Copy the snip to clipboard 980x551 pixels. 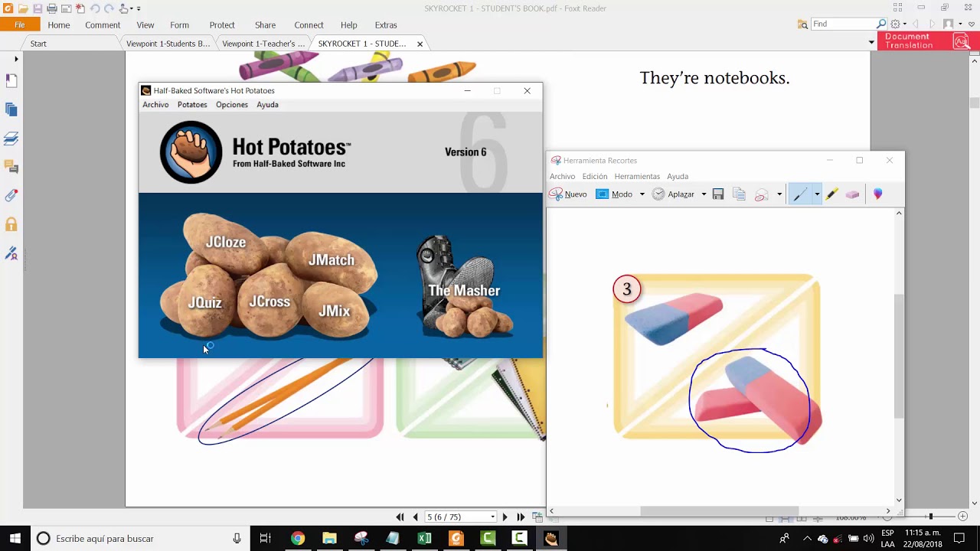tap(739, 194)
